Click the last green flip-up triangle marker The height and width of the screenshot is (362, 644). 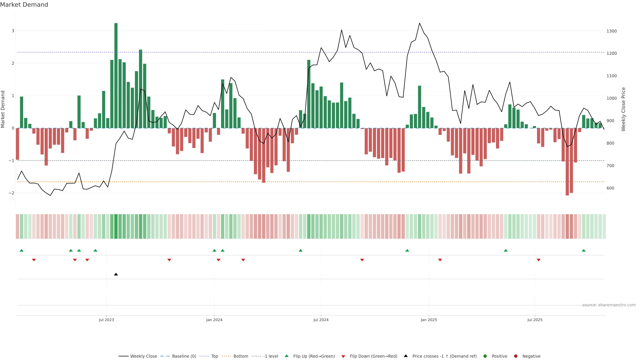(x=584, y=250)
